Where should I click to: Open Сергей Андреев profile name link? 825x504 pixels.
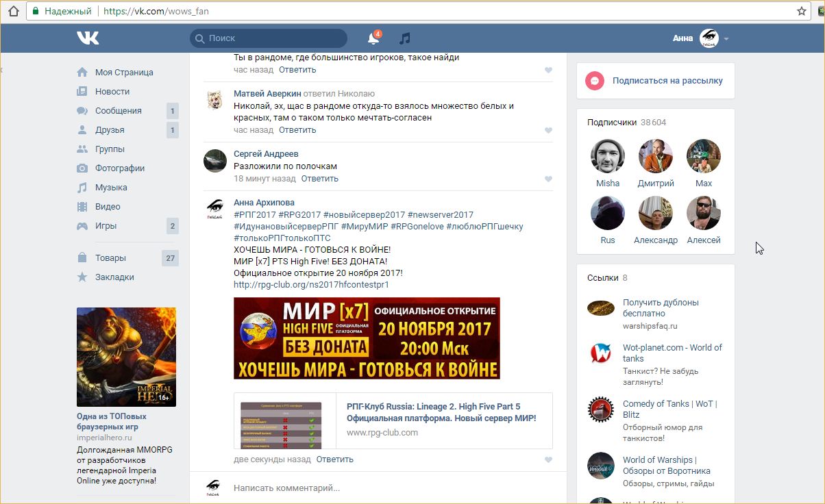pyautogui.click(x=266, y=154)
